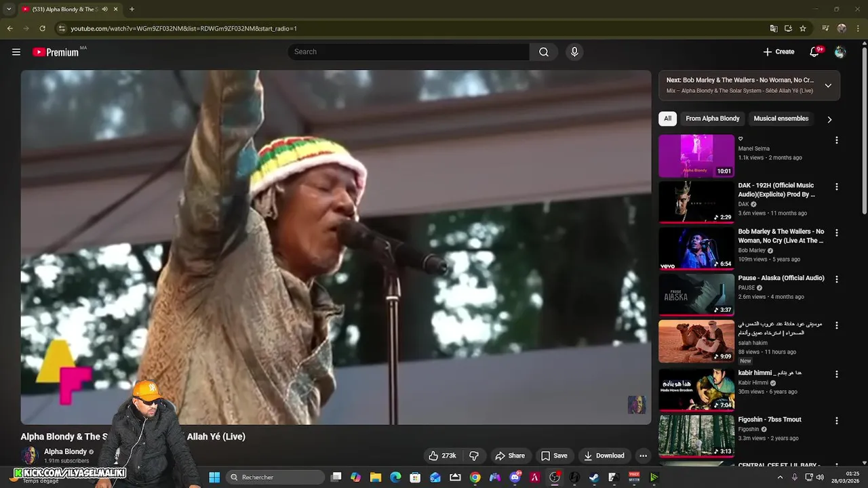Image resolution: width=868 pixels, height=488 pixels.
Task: Open salah hakim camel video thumbnail
Action: pyautogui.click(x=696, y=341)
